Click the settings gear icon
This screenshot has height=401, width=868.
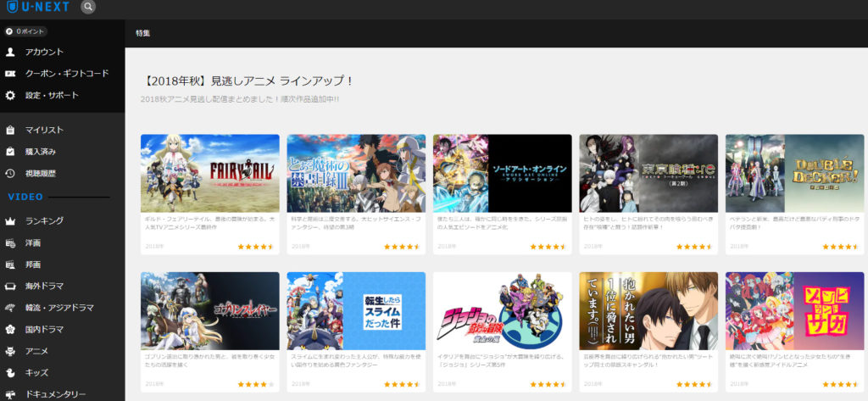(x=10, y=95)
